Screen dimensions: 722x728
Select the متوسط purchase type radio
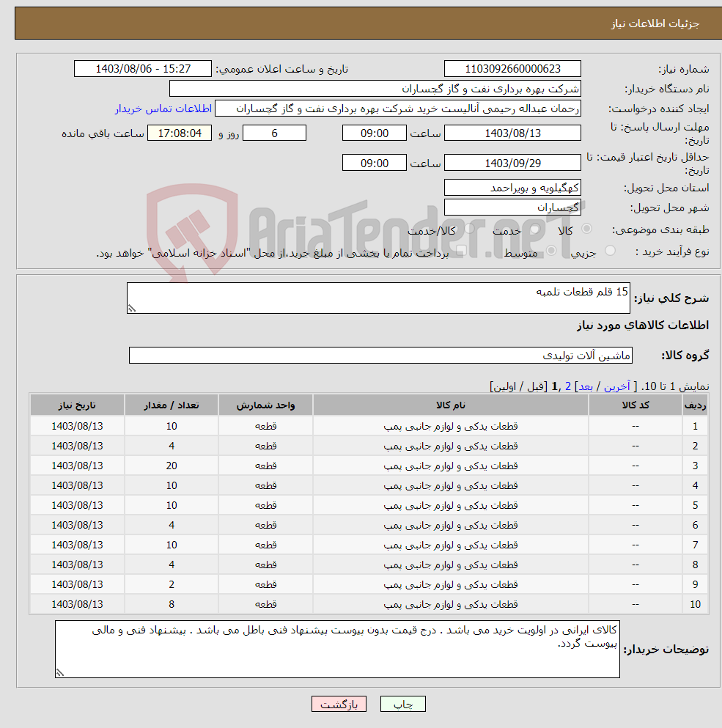point(551,251)
